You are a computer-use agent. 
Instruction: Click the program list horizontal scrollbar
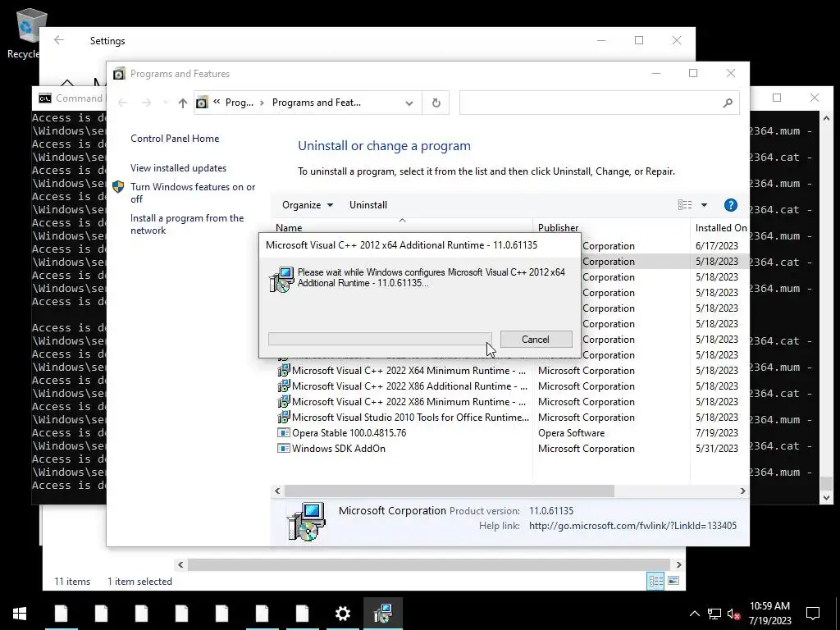449,491
